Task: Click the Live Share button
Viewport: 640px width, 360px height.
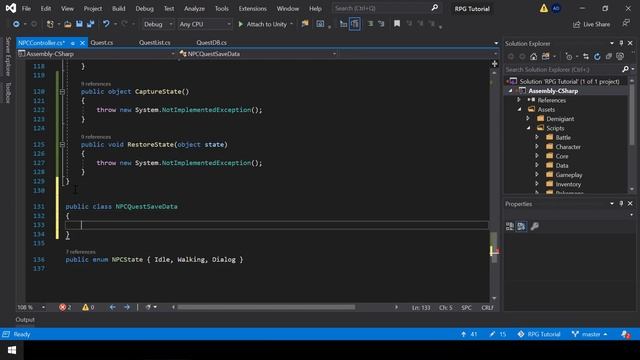Action: [x=591, y=24]
